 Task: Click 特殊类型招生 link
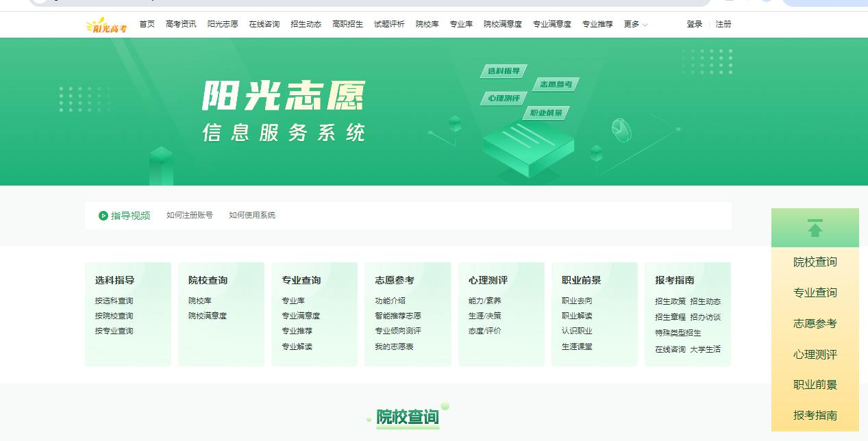[678, 333]
